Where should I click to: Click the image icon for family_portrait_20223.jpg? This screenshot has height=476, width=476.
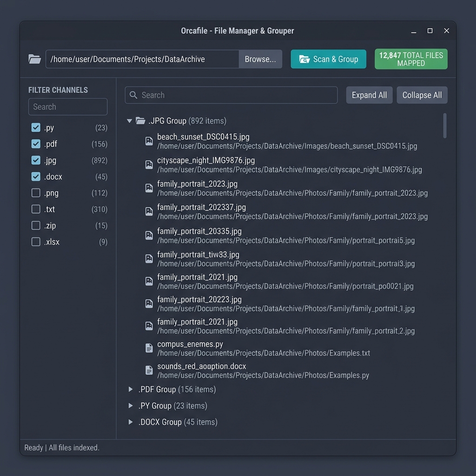149,304
